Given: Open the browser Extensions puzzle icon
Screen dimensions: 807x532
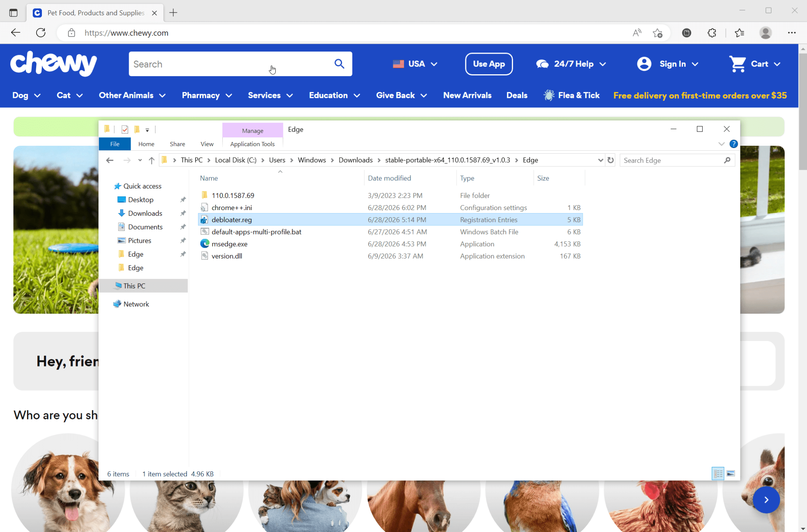Looking at the screenshot, I should 712,33.
